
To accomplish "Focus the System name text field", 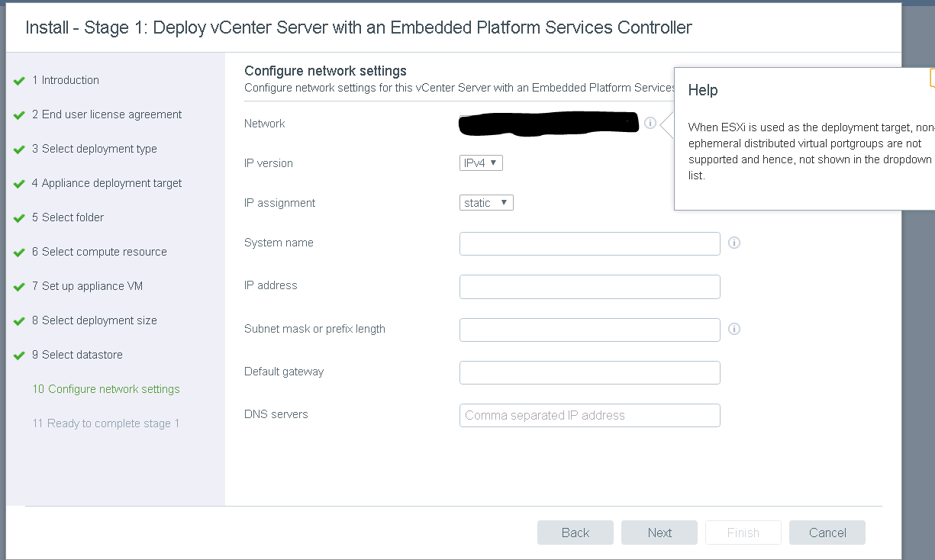I will [589, 243].
